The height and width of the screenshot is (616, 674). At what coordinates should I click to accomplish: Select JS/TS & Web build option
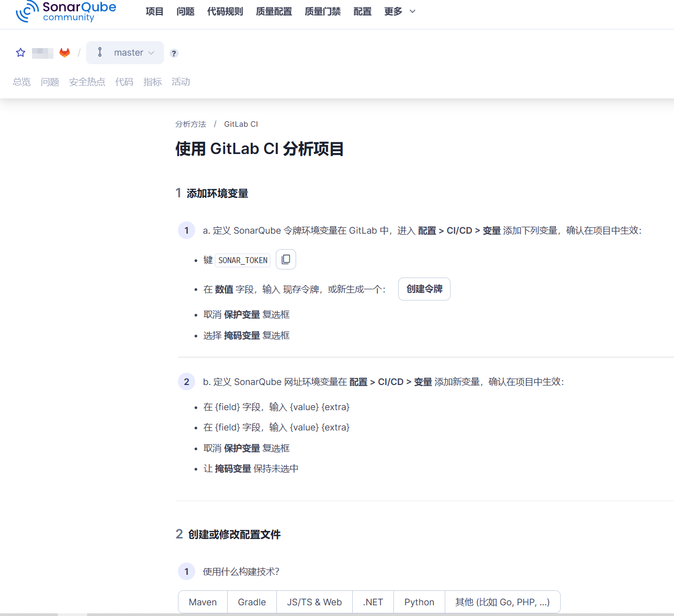coord(314,602)
